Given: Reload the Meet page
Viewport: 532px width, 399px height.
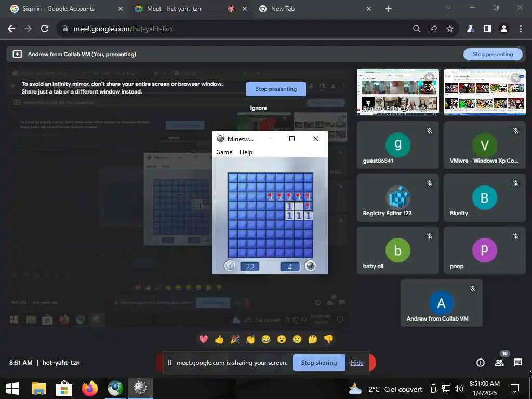Looking at the screenshot, I should (x=45, y=29).
